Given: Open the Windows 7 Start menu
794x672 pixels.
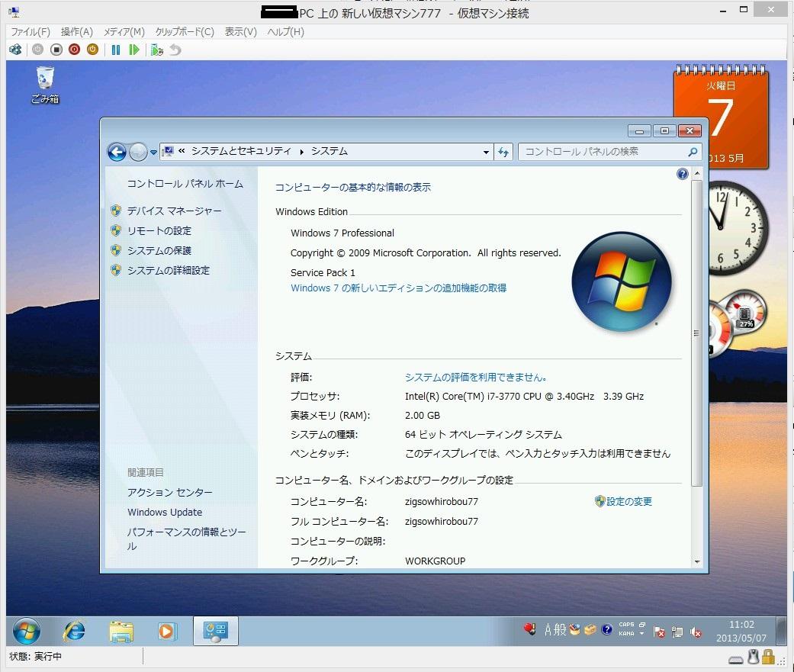Looking at the screenshot, I should pos(26,631).
